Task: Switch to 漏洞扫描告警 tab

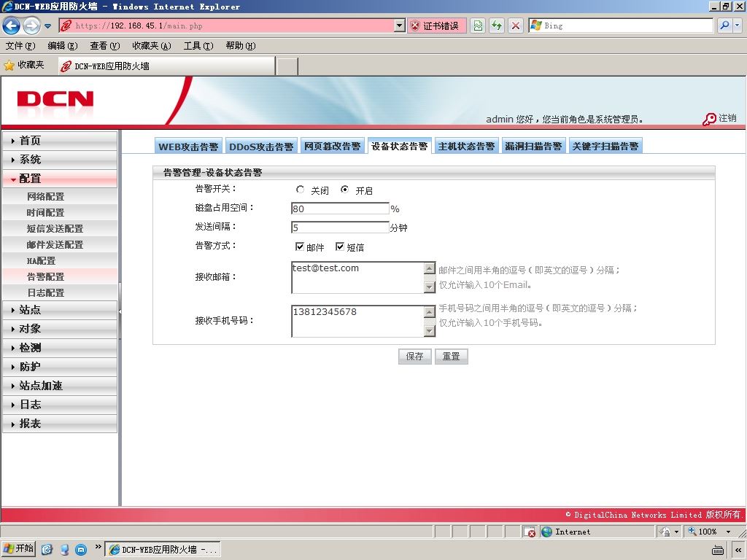Action: click(533, 146)
